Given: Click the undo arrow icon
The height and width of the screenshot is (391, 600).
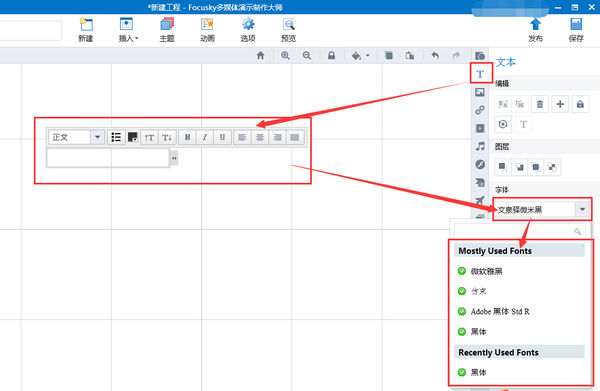Looking at the screenshot, I should coord(435,55).
